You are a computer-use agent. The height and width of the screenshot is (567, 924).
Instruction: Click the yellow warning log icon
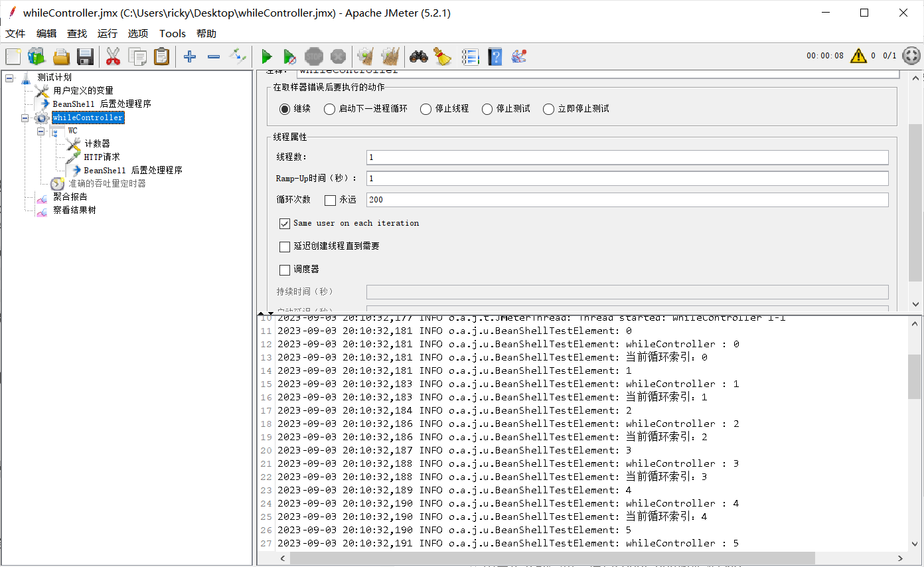(x=858, y=56)
